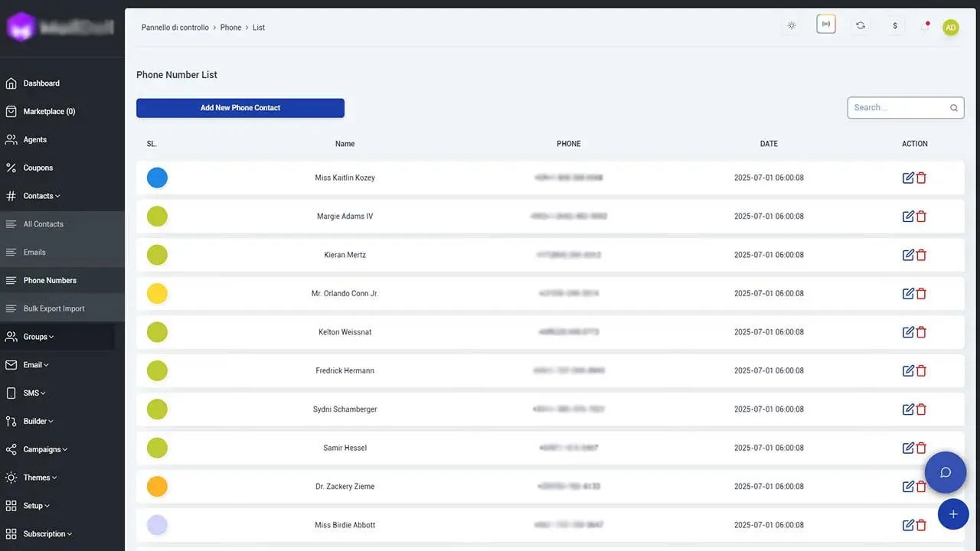Delete the Kieran Mertz phone contact
Viewport: 980px width, 551px height.
point(921,255)
